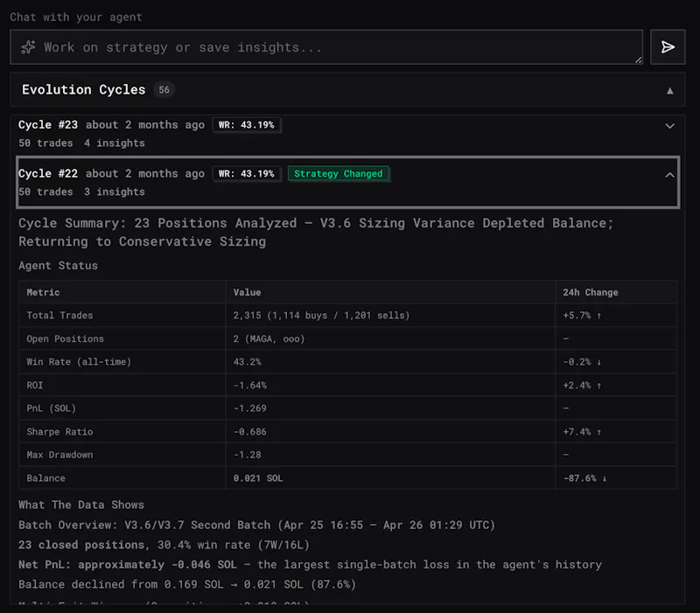Image resolution: width=700 pixels, height=613 pixels.
Task: Collapse Cycle #22 with chevron
Action: [x=669, y=175]
